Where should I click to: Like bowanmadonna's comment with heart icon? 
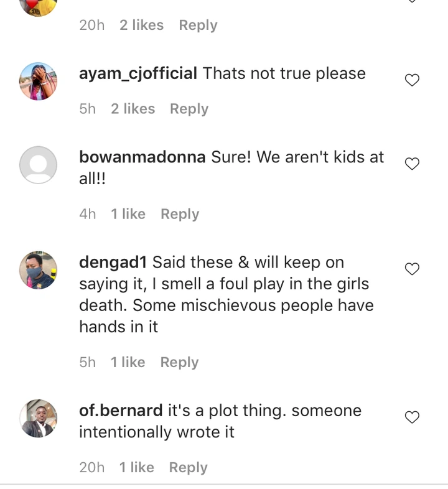coord(412,164)
